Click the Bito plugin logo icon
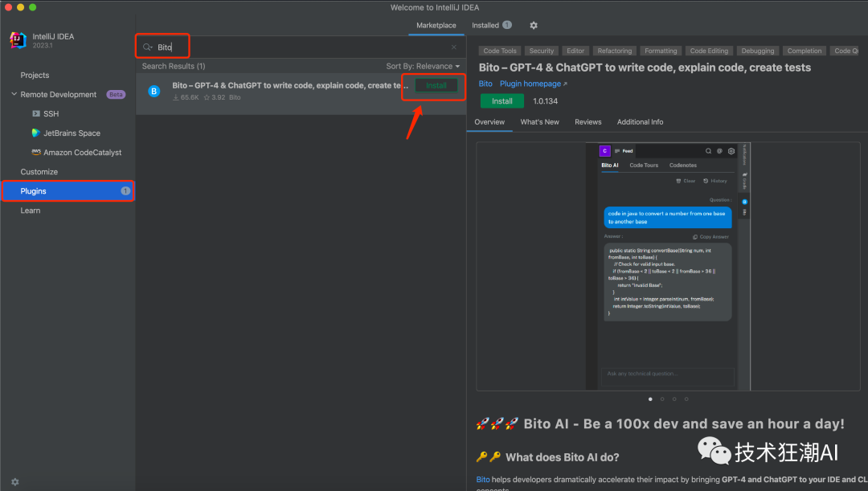868x491 pixels. click(x=154, y=92)
